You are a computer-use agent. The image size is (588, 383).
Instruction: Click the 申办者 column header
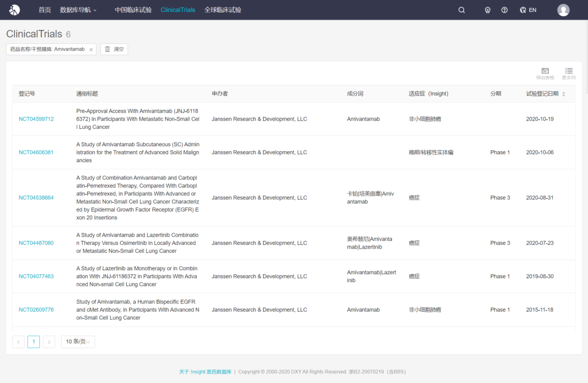tap(220, 94)
